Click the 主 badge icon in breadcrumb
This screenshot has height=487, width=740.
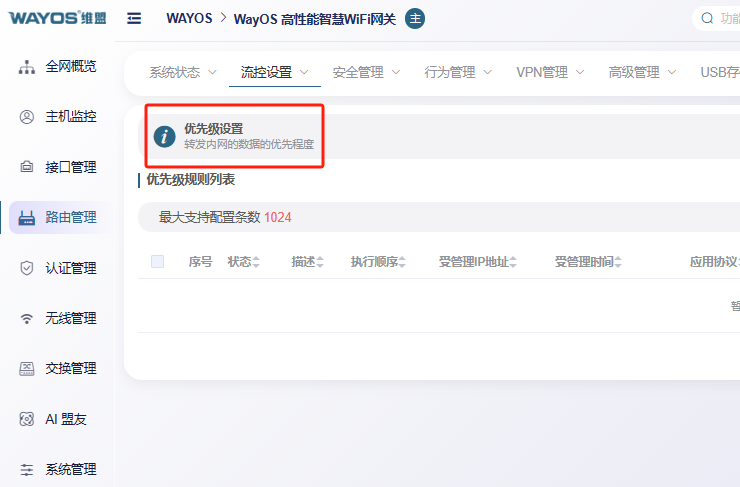tap(415, 18)
